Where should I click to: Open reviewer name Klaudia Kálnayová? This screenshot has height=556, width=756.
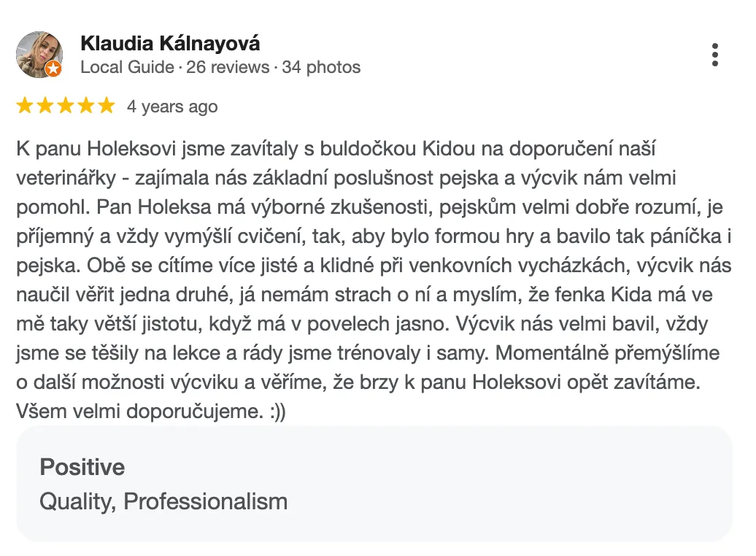pos(170,43)
